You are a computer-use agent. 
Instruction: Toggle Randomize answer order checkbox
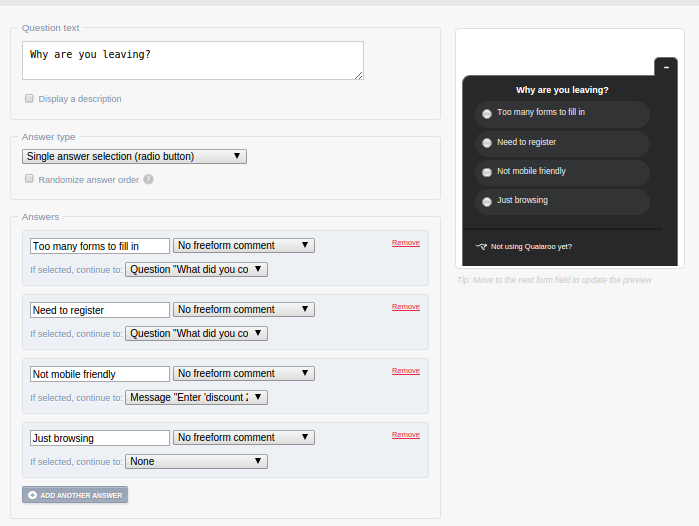(x=29, y=178)
